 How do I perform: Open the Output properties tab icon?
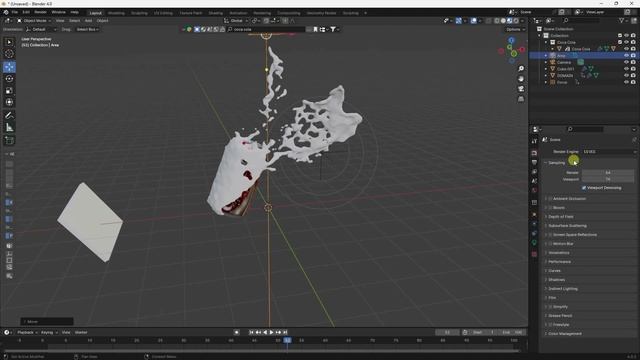click(534, 162)
